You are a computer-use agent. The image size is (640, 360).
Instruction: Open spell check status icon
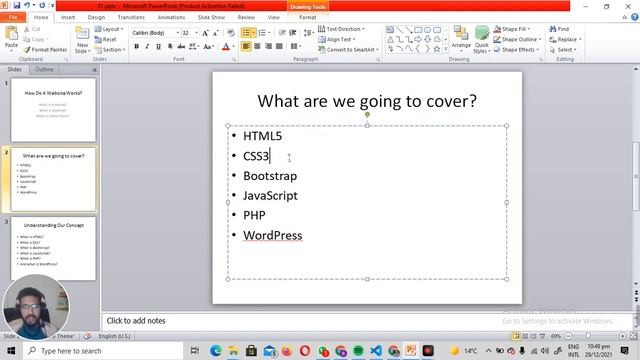[x=87, y=336]
